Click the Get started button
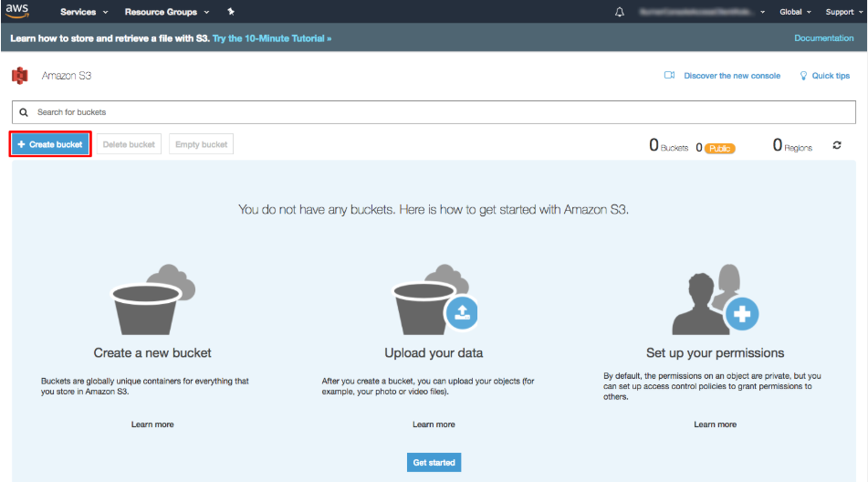Image resolution: width=868 pixels, height=482 pixels. 434,463
